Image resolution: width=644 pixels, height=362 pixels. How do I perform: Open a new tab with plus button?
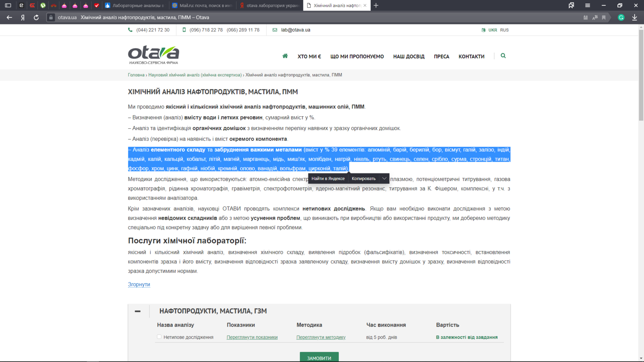pyautogui.click(x=376, y=6)
